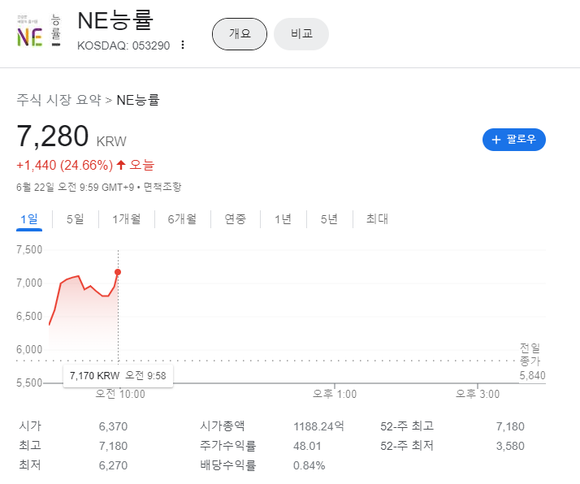Click the red data point on the chart
The image size is (580, 484).
pyautogui.click(x=118, y=272)
